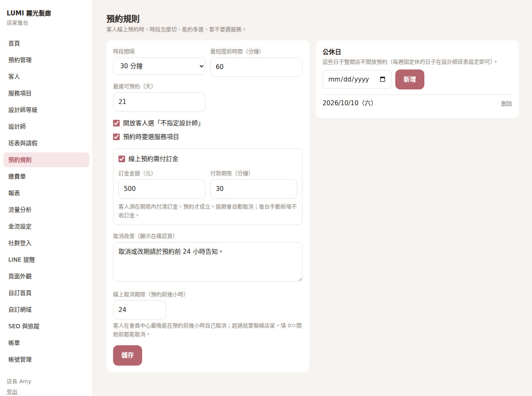This screenshot has height=396, width=532.
Task: Click the 登出 link
Action: click(12, 391)
